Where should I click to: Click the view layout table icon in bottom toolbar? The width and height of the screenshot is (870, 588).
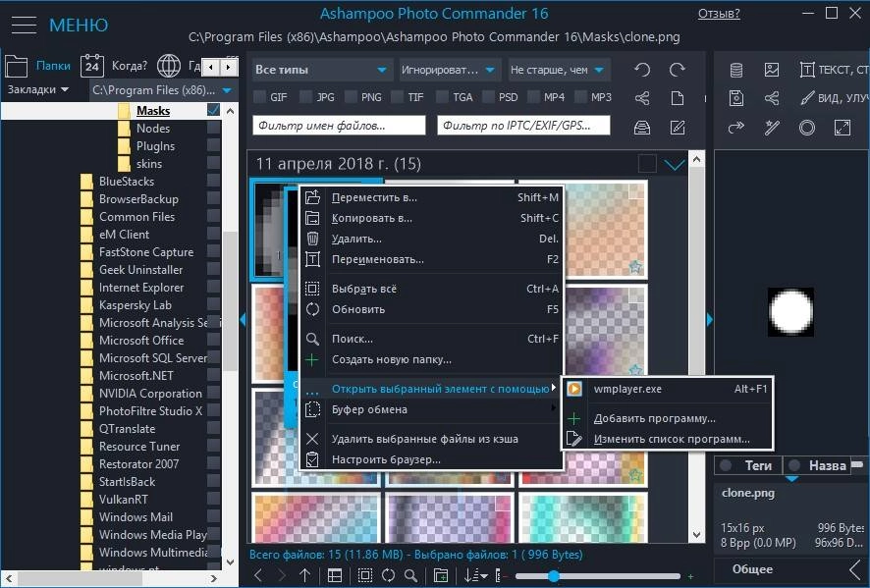[x=335, y=576]
